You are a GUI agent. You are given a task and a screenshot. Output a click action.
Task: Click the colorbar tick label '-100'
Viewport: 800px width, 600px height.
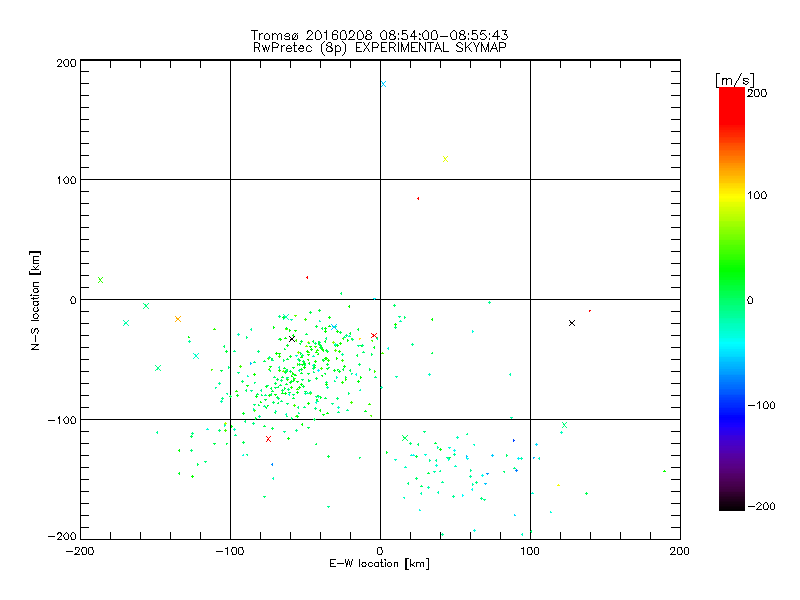point(761,405)
